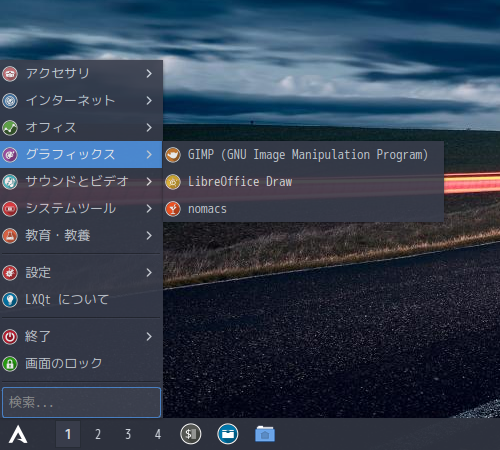The width and height of the screenshot is (500, 450).
Task: Expand the インターネット category chevron
Action: tap(149, 101)
